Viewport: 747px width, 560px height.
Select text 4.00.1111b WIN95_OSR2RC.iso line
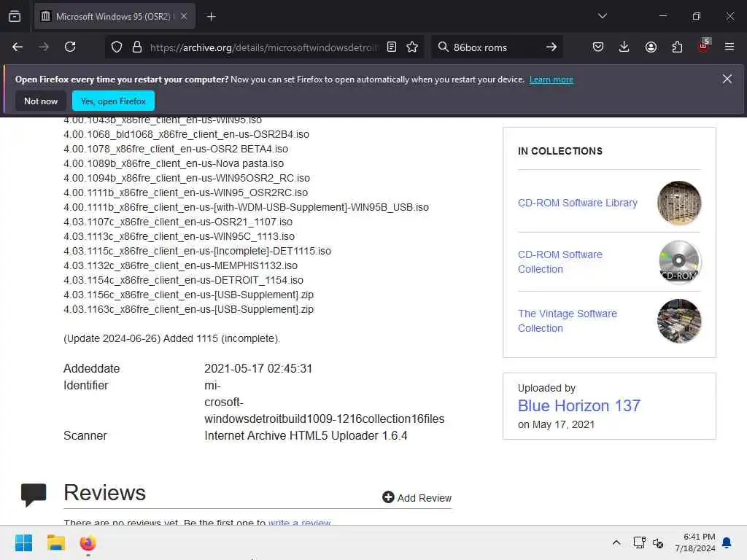186,192
